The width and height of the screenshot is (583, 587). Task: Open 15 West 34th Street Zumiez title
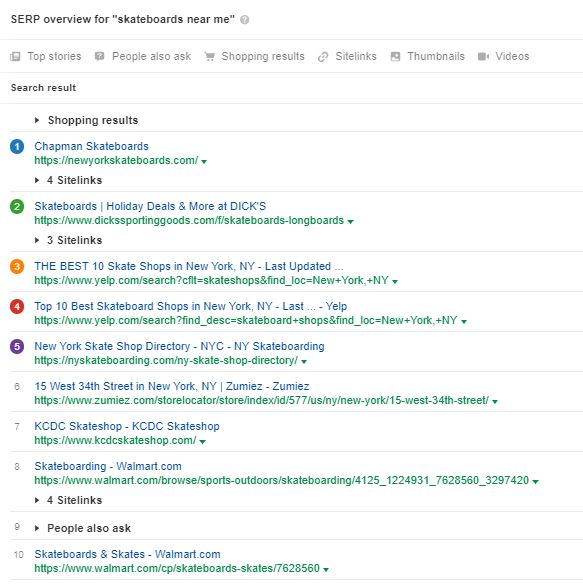pyautogui.click(x=172, y=386)
